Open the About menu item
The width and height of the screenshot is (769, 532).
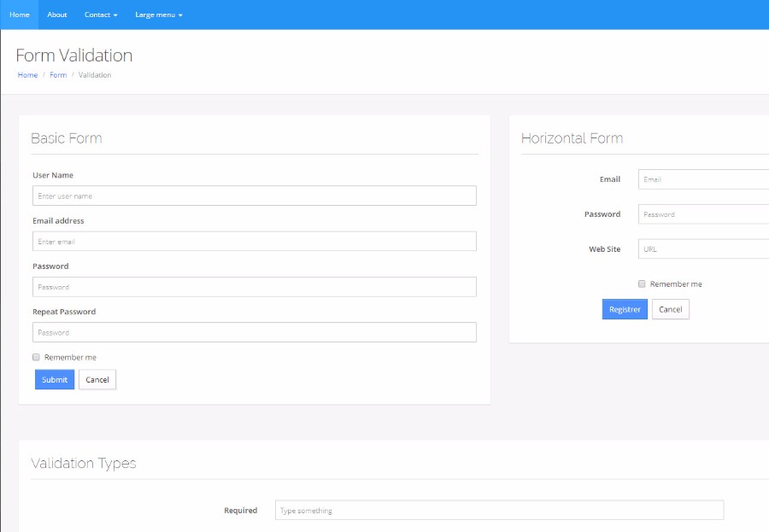[57, 15]
